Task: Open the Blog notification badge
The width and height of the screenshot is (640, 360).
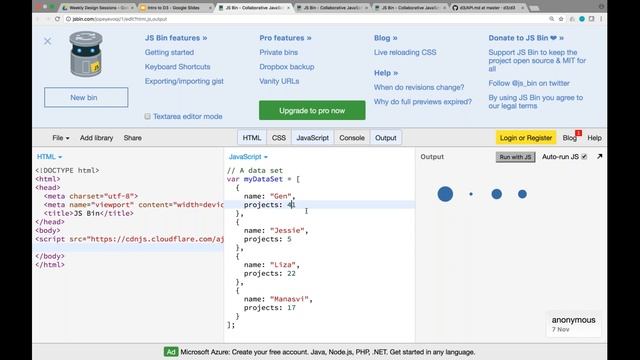Action: 578,133
